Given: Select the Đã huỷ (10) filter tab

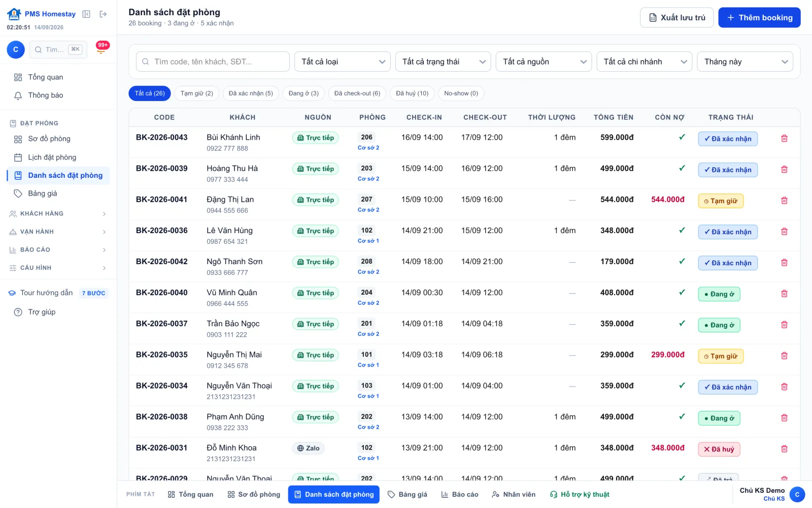Looking at the screenshot, I should 412,93.
